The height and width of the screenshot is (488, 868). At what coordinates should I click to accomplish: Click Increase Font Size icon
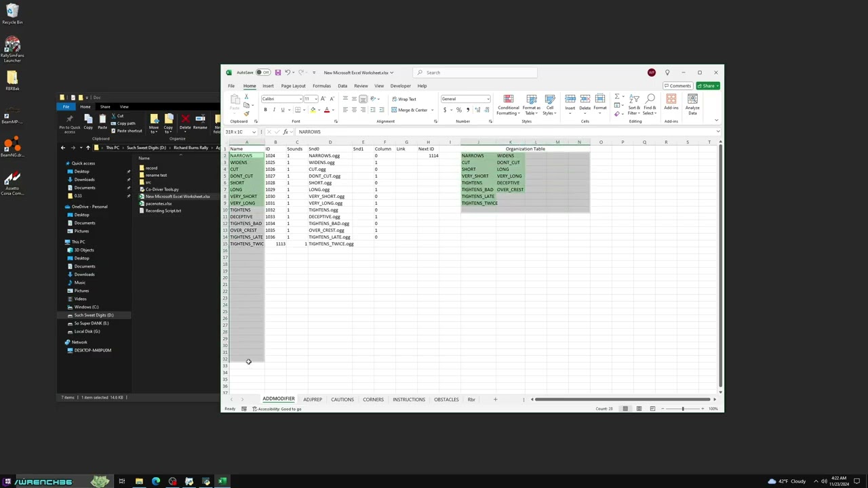pyautogui.click(x=322, y=99)
